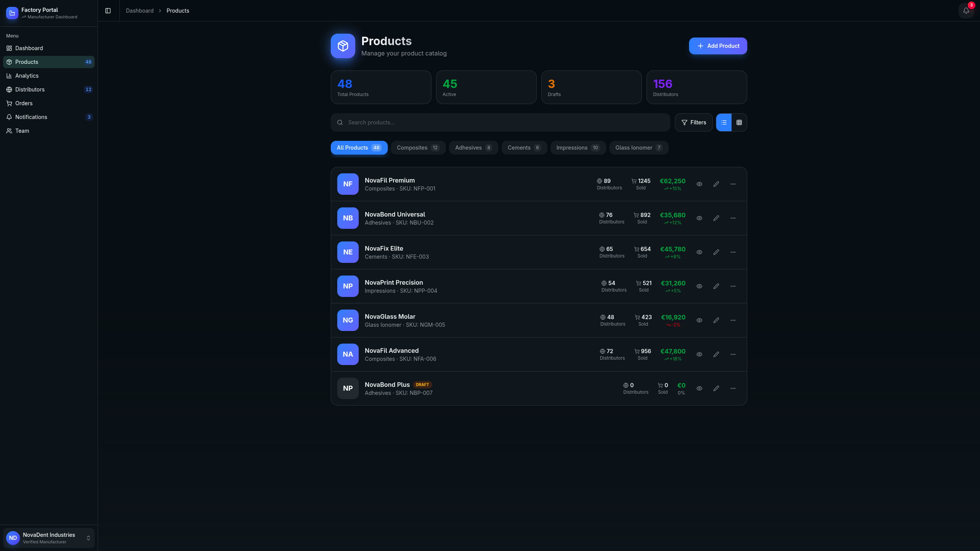Go to Orders in sidebar
980x551 pixels.
tap(24, 103)
